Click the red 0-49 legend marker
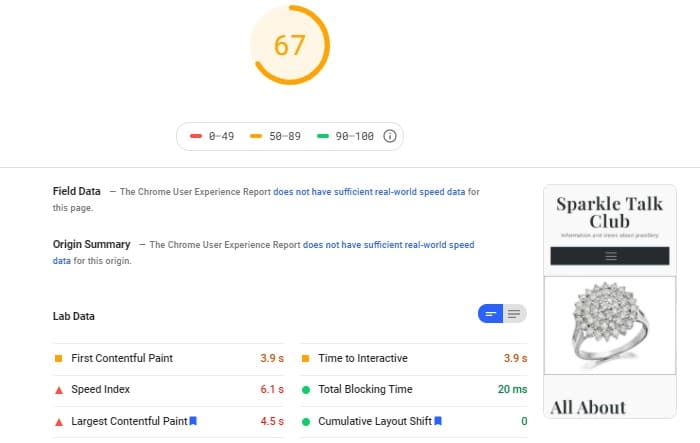Screen dimensions: 700x443 point(196,136)
